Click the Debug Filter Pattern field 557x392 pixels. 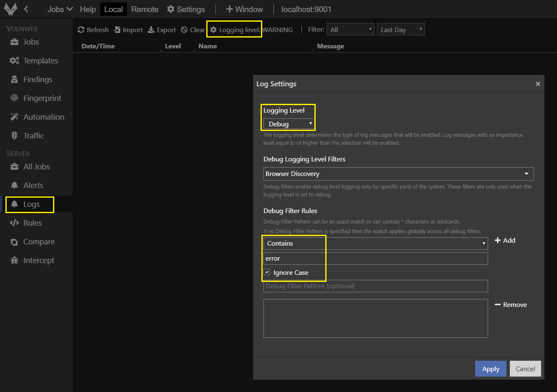(375, 286)
